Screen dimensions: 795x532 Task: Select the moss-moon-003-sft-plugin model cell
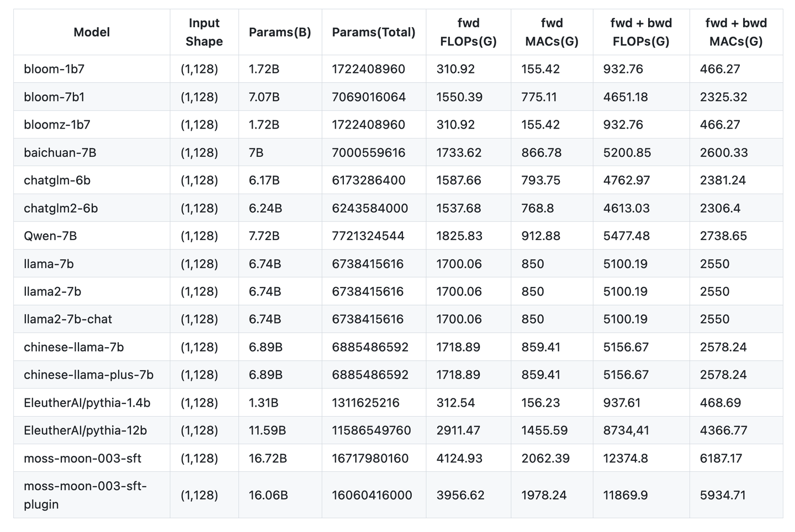pyautogui.click(x=85, y=495)
